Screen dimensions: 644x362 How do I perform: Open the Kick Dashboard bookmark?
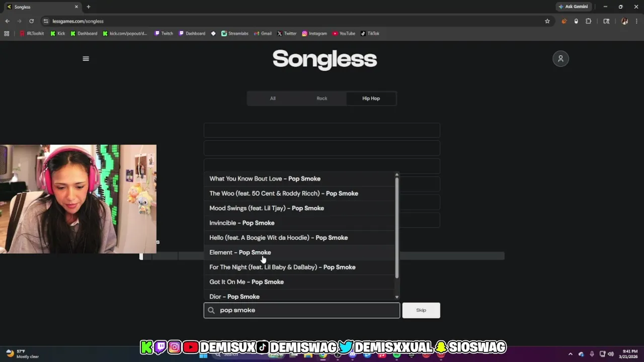click(x=84, y=34)
